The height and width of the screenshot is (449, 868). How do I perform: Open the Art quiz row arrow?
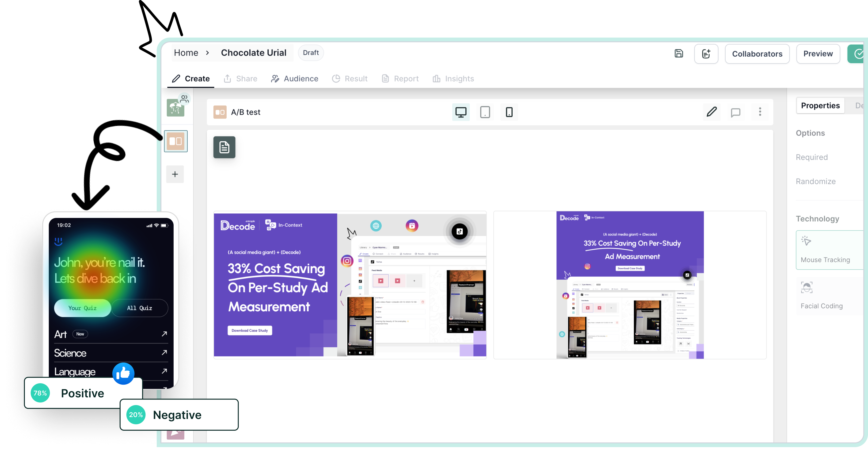coord(164,334)
